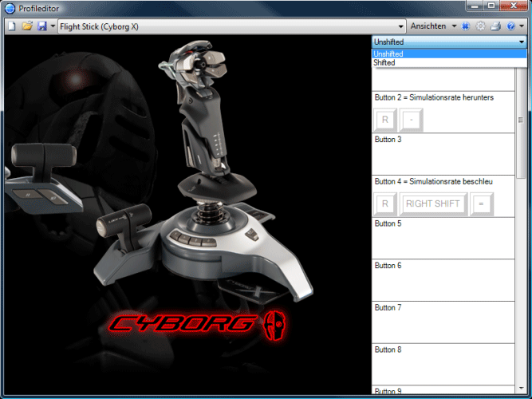532x399 pixels.
Task: Open help with the question mark icon
Action: 510,26
